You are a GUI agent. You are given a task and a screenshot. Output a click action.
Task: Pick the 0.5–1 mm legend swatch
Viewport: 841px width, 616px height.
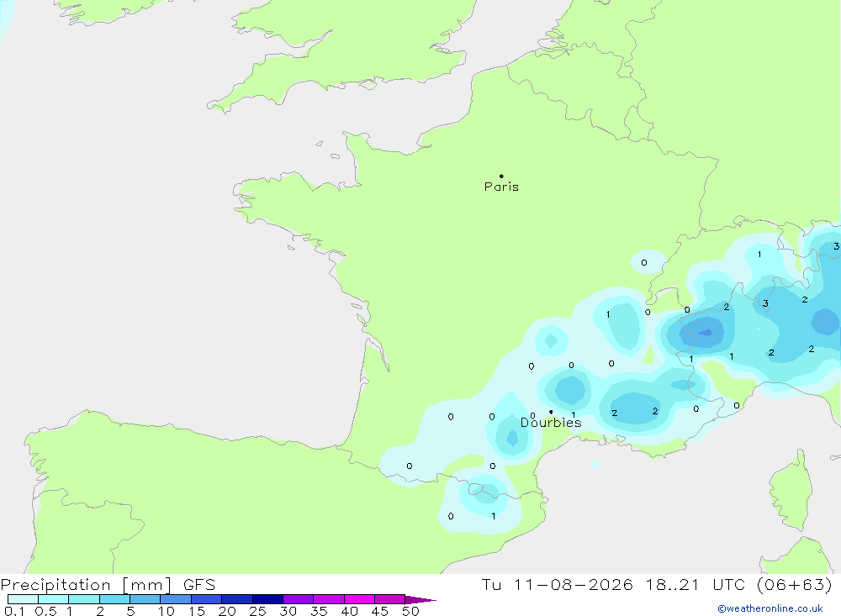[x=54, y=599]
